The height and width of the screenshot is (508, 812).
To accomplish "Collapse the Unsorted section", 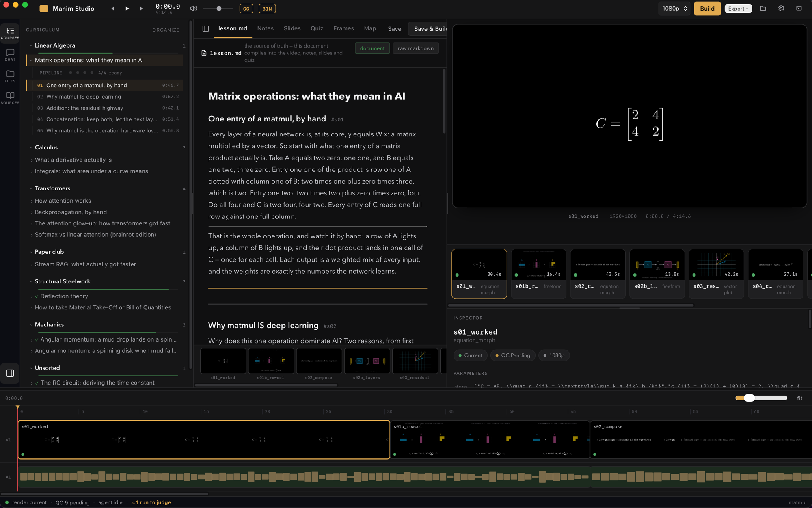I will (31, 368).
